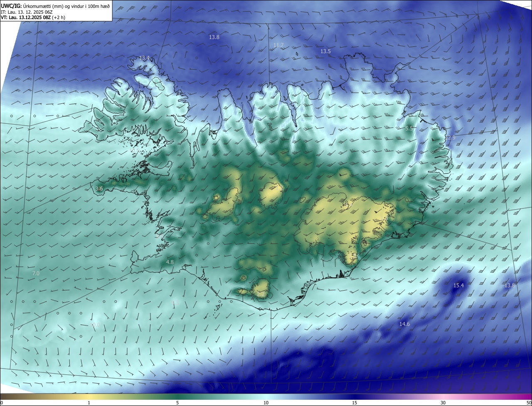
Task: Click the initial time line 'IT: Lau. 13. 12. 2025 06Z'
Action: [x=27, y=12]
